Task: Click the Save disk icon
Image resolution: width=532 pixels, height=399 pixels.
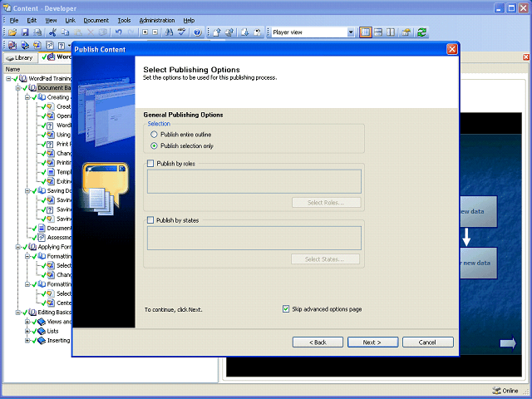Action: pos(25,32)
